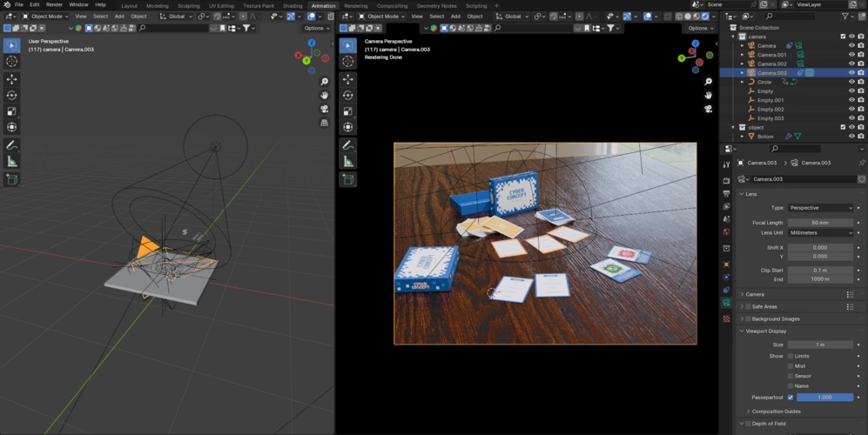Image resolution: width=868 pixels, height=435 pixels.
Task: Hide Camera.001 in the outliner viewport
Action: click(851, 55)
